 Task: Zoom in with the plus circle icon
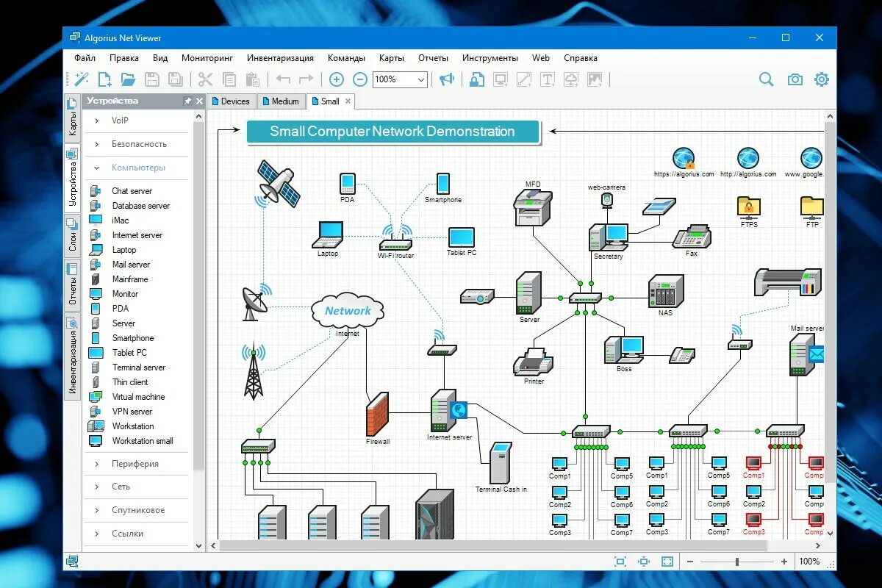point(336,79)
